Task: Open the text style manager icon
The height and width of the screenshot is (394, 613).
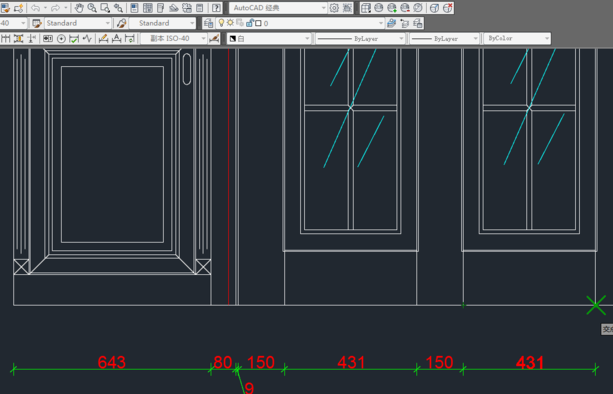Action: click(x=37, y=23)
